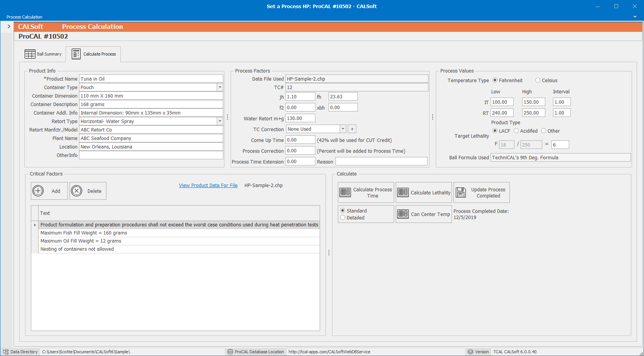
Task: Edit the Plant Name field
Action: pos(151,138)
